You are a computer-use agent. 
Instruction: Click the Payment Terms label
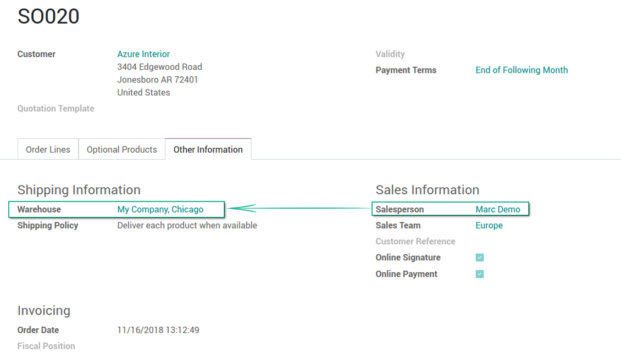click(406, 70)
